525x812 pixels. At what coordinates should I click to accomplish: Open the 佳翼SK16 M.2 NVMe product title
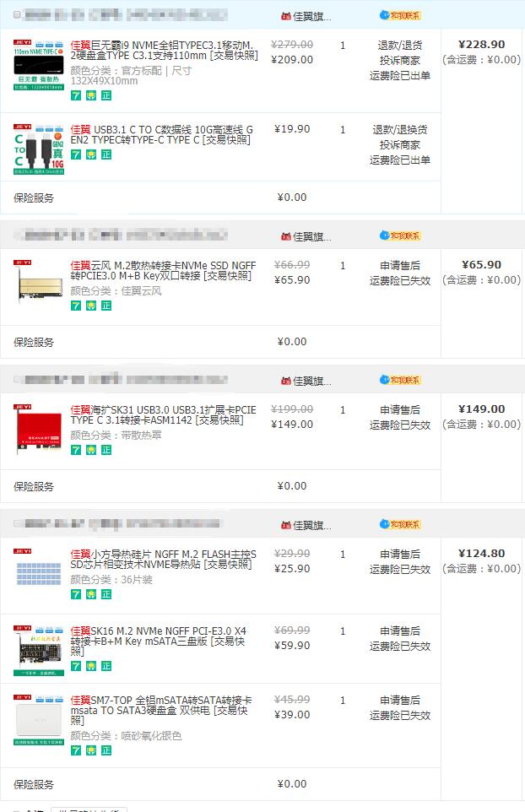click(x=159, y=641)
